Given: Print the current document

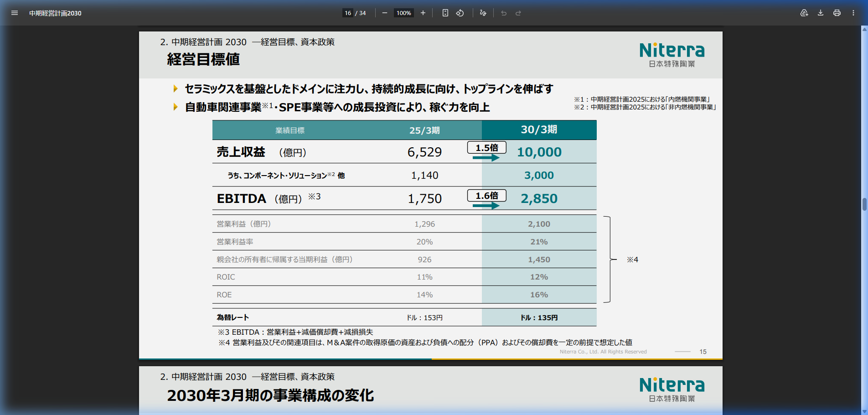Looking at the screenshot, I should pyautogui.click(x=837, y=13).
